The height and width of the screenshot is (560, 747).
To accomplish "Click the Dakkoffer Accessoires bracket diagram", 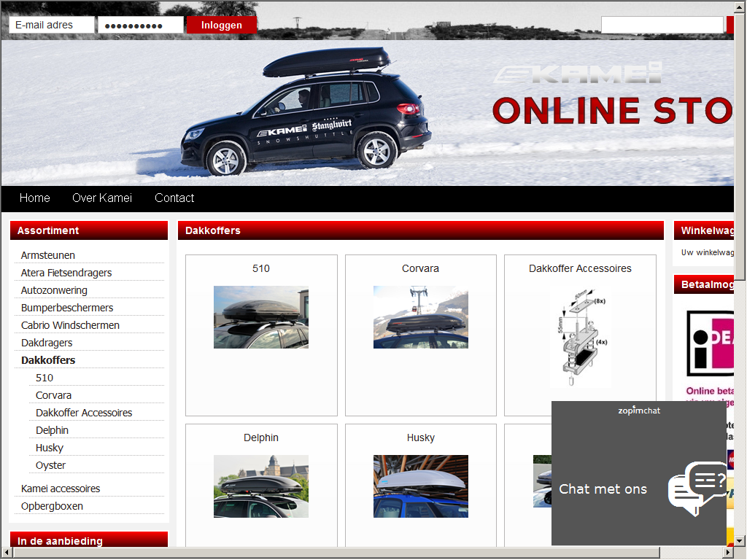I will pos(580,335).
